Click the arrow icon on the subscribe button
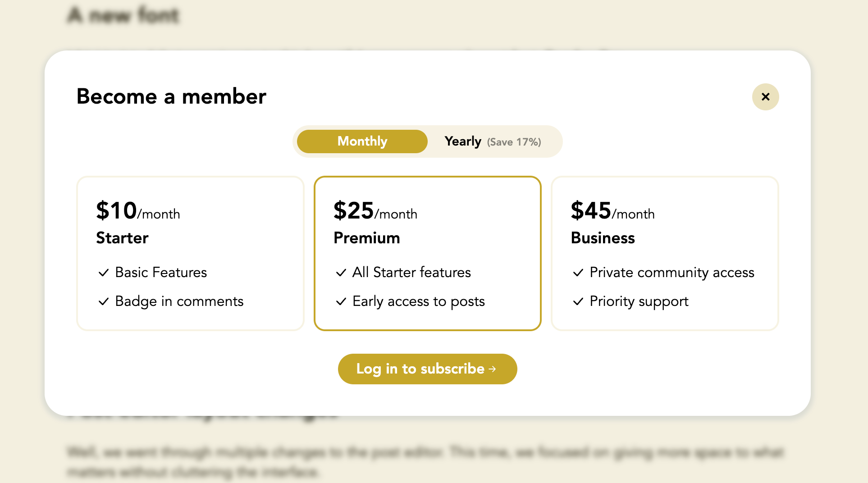 pyautogui.click(x=493, y=369)
